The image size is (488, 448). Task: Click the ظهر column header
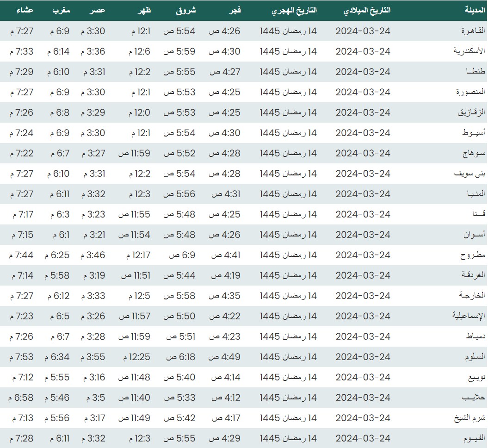(144, 10)
